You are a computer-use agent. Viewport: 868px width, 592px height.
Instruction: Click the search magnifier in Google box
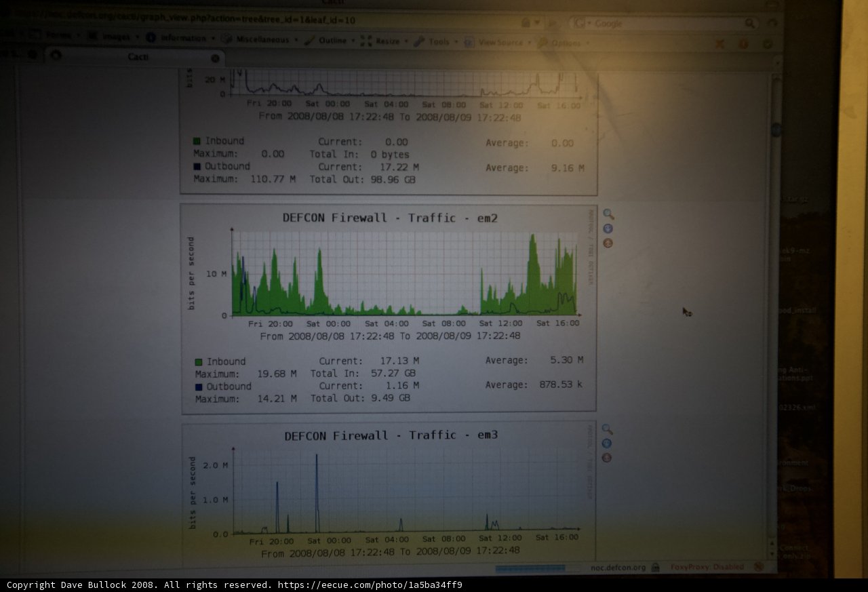749,23
